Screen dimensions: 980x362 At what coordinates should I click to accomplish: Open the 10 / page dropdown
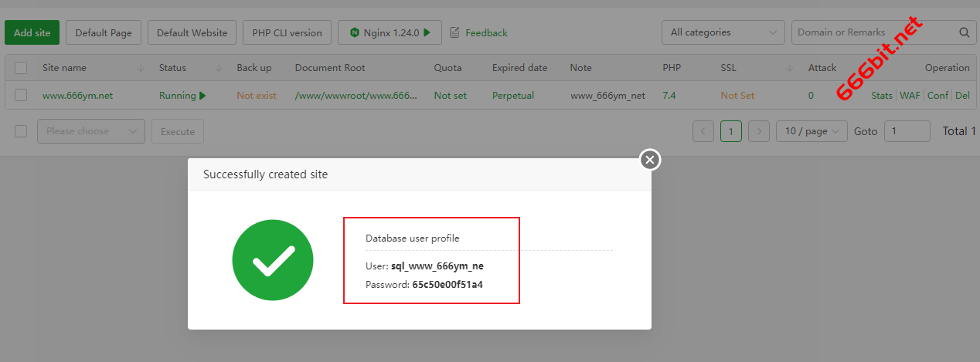tap(811, 131)
